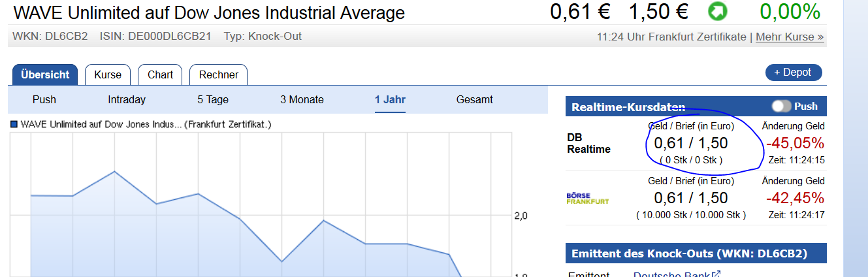Switch to the Kurse tab
The image size is (868, 277).
(x=108, y=74)
